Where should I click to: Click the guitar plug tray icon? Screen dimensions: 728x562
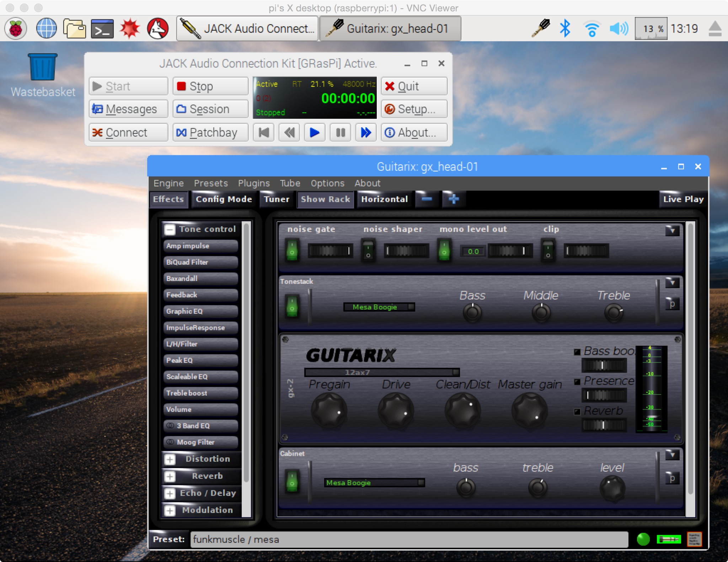[541, 28]
